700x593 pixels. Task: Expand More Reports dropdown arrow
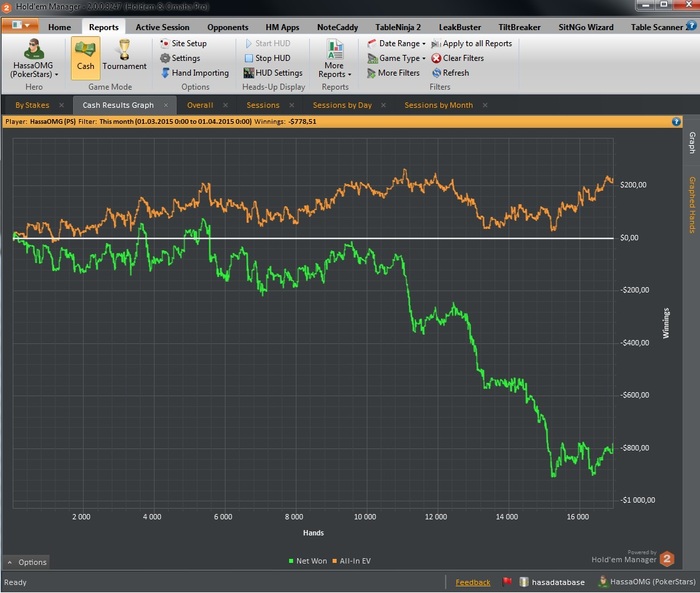click(350, 75)
